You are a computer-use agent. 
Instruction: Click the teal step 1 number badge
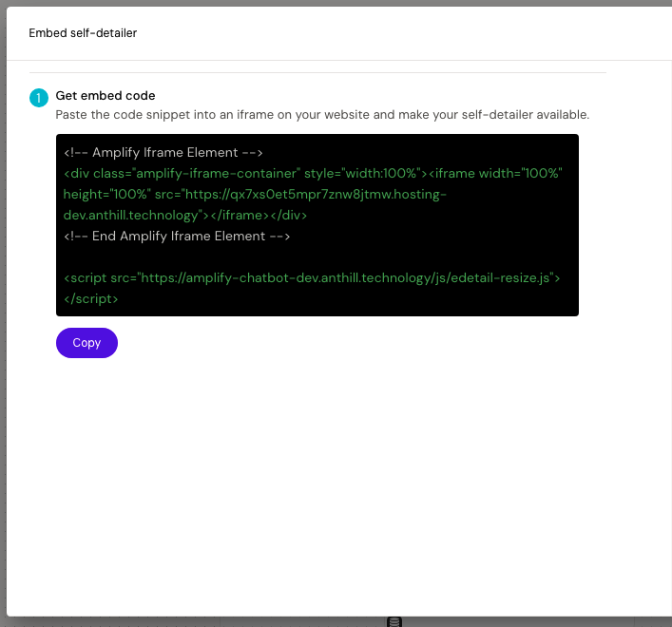coord(39,97)
